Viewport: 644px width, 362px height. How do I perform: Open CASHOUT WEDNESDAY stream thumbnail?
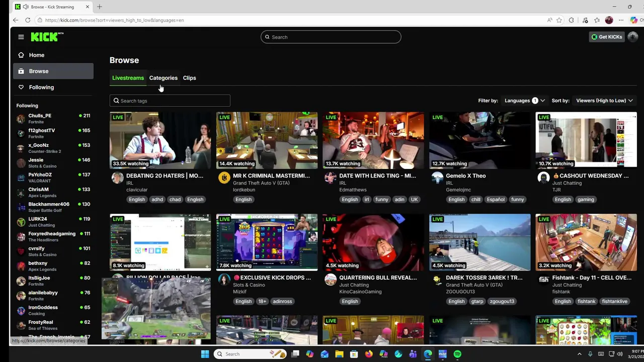coord(586,140)
